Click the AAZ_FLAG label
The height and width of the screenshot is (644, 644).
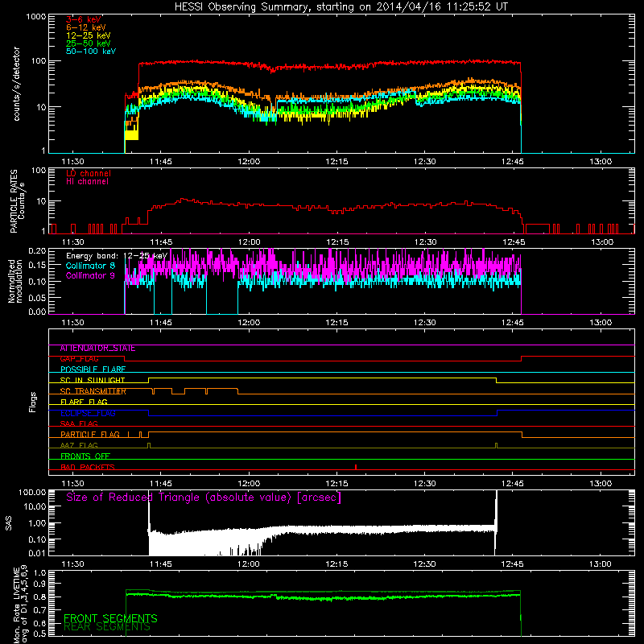tap(79, 446)
